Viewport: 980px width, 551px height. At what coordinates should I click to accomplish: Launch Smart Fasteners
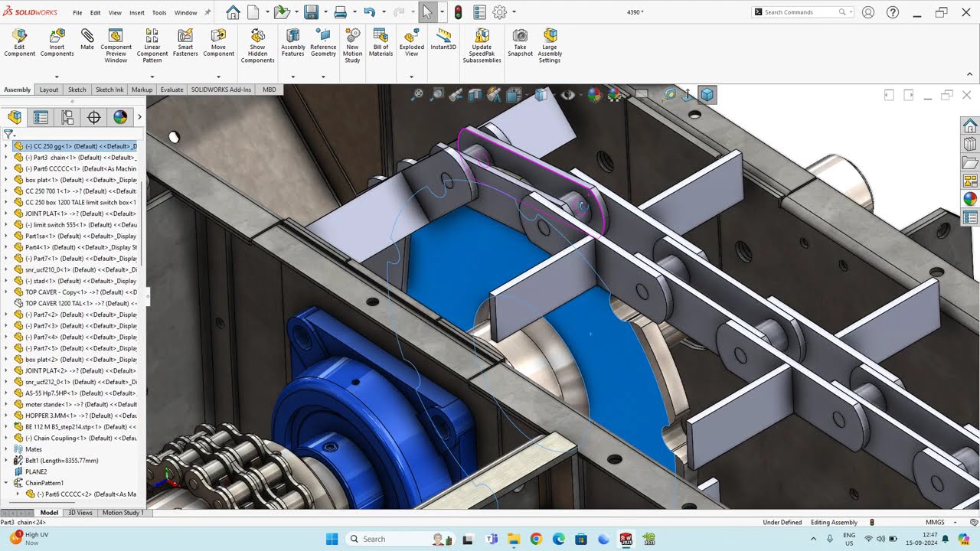(x=185, y=42)
